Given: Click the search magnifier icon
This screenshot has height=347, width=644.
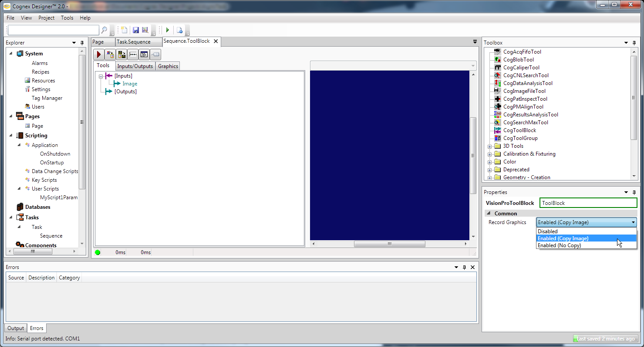Looking at the screenshot, I should (104, 30).
